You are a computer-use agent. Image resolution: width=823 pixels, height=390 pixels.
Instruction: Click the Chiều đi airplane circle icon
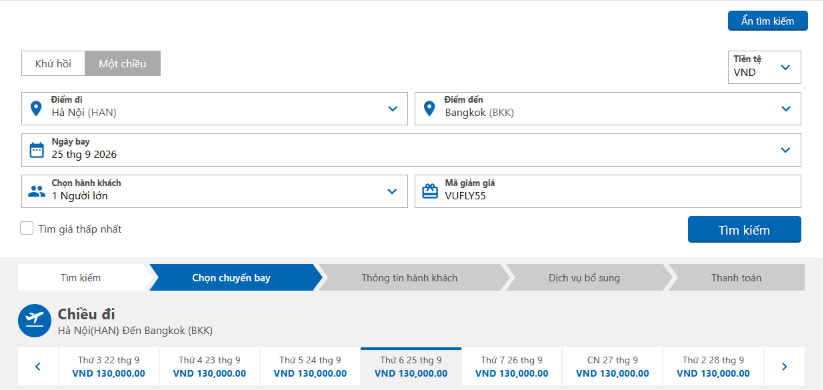35,320
